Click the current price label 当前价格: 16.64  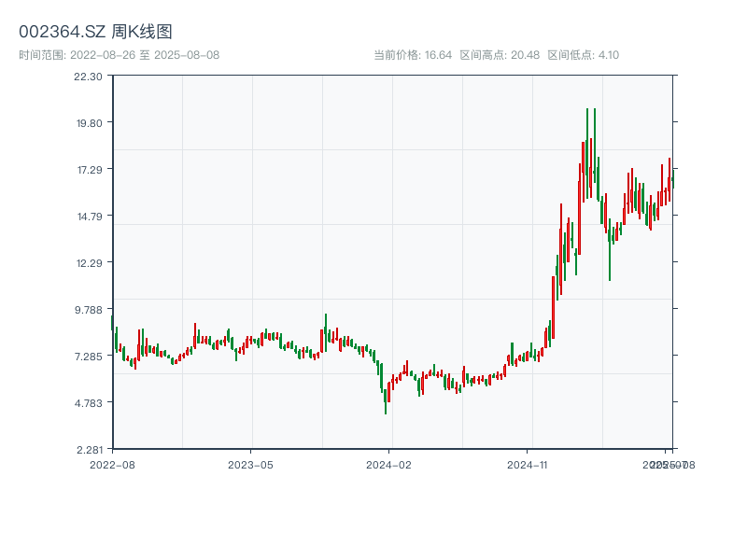[x=413, y=55]
